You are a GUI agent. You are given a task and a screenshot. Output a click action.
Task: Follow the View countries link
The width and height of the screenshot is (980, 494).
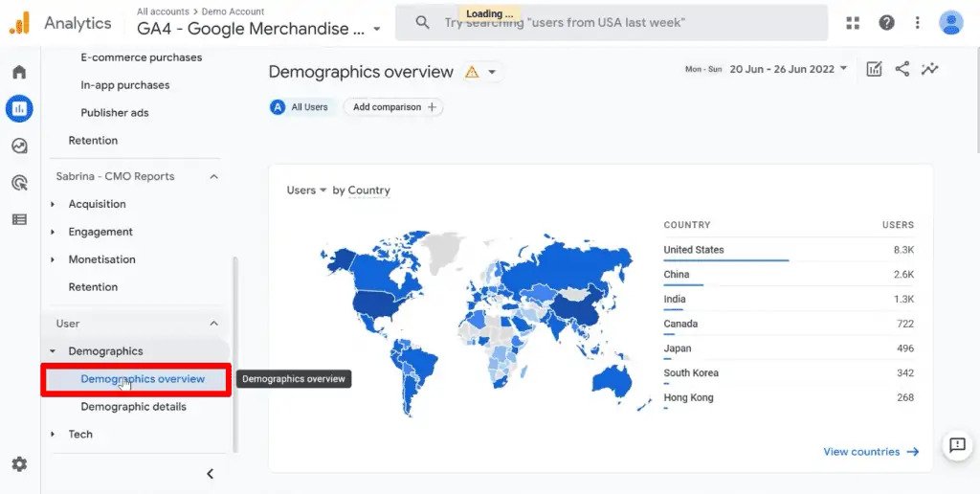(871, 452)
